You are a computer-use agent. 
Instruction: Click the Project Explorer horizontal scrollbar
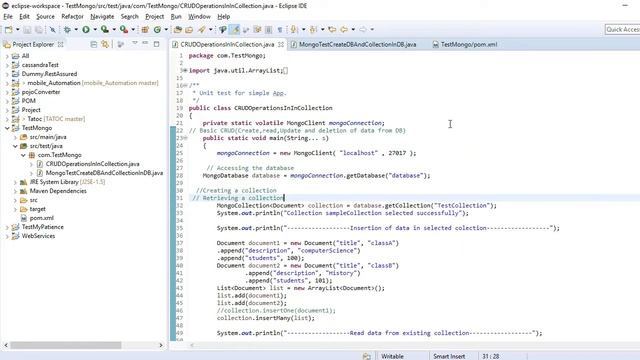point(66,345)
